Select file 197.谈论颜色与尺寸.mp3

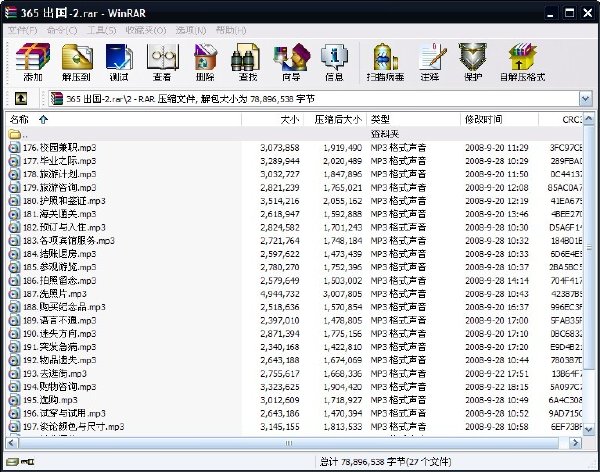point(73,427)
